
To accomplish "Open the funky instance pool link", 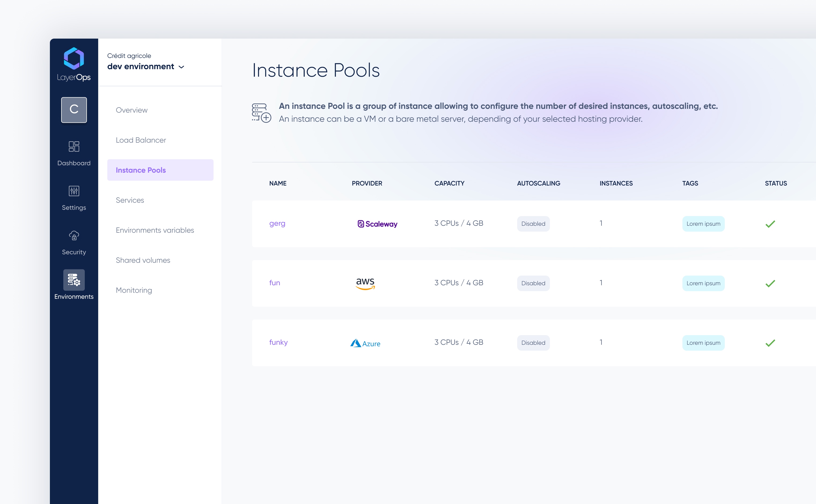I will pyautogui.click(x=278, y=342).
